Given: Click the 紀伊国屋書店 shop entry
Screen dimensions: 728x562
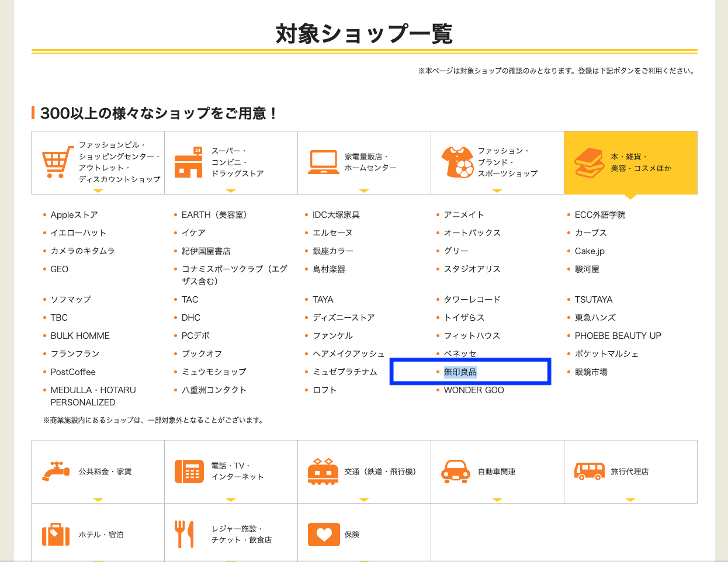Looking at the screenshot, I should click(206, 251).
